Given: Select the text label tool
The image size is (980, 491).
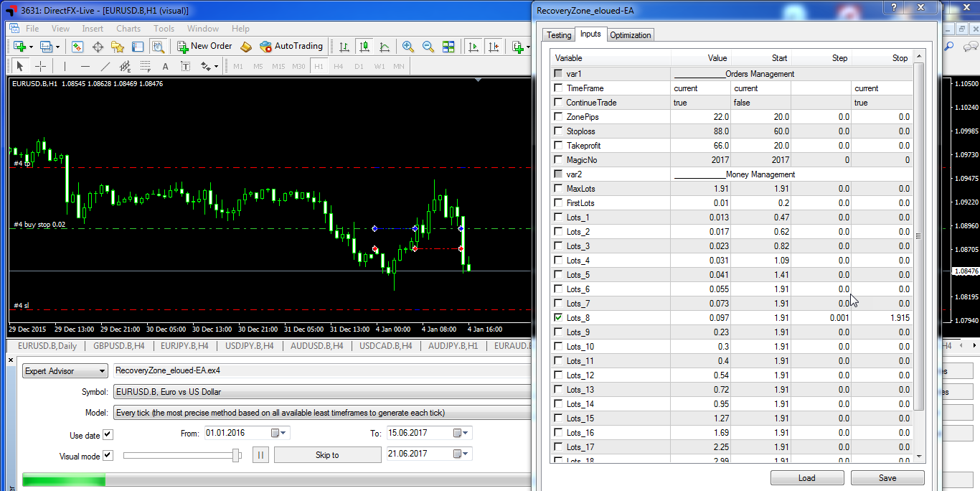Looking at the screenshot, I should click(x=165, y=66).
